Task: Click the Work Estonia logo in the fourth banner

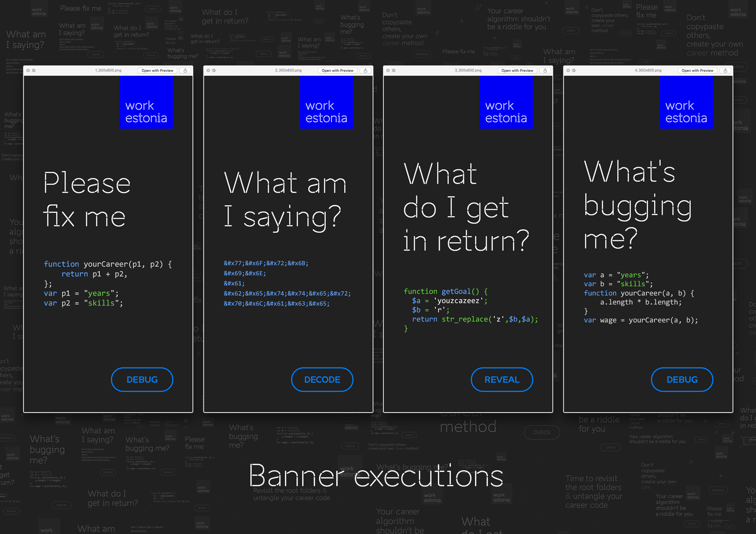Action: [x=686, y=102]
